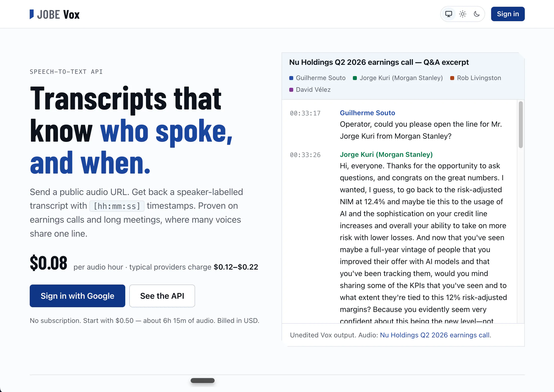Click the $0.12–$0.22 provider price range

point(236,267)
